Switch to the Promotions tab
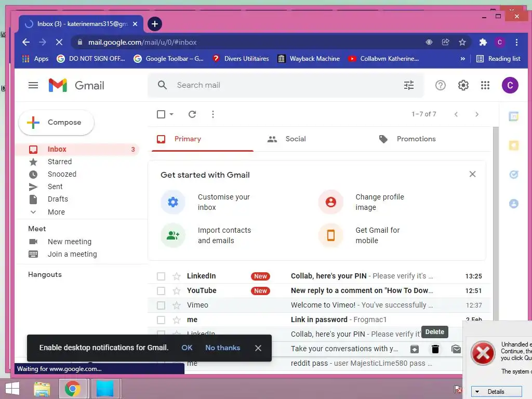Viewport: 532px width, 399px height. (x=407, y=139)
